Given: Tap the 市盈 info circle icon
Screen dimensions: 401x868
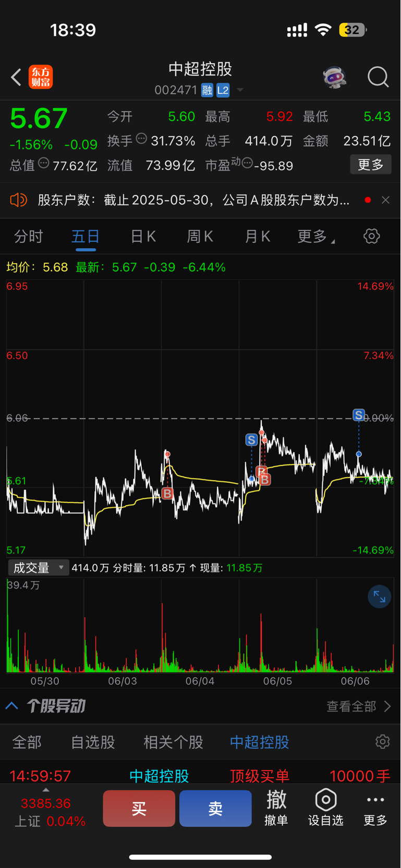Looking at the screenshot, I should [x=247, y=163].
